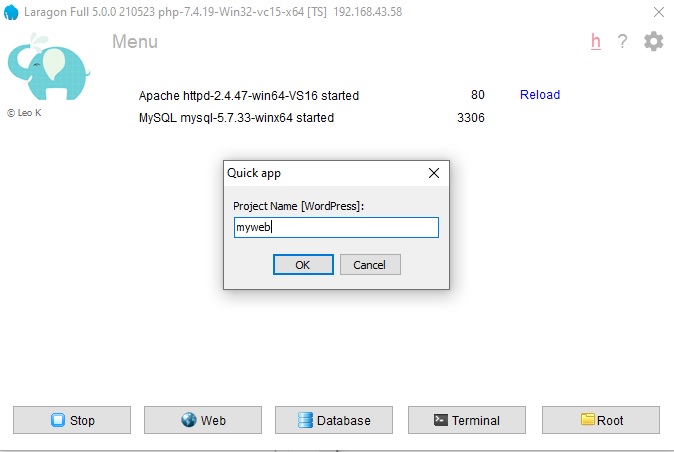Open the help question mark icon
This screenshot has height=452, width=674.
pos(622,42)
